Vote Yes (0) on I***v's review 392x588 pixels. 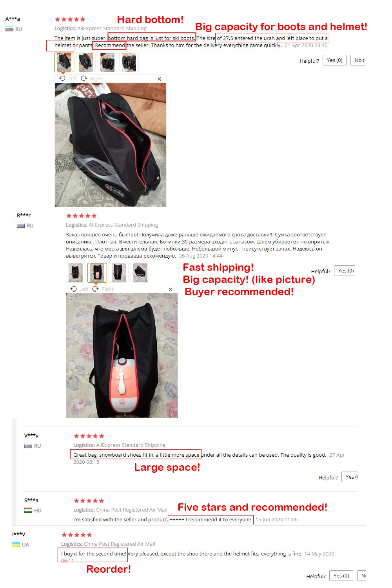[341, 576]
